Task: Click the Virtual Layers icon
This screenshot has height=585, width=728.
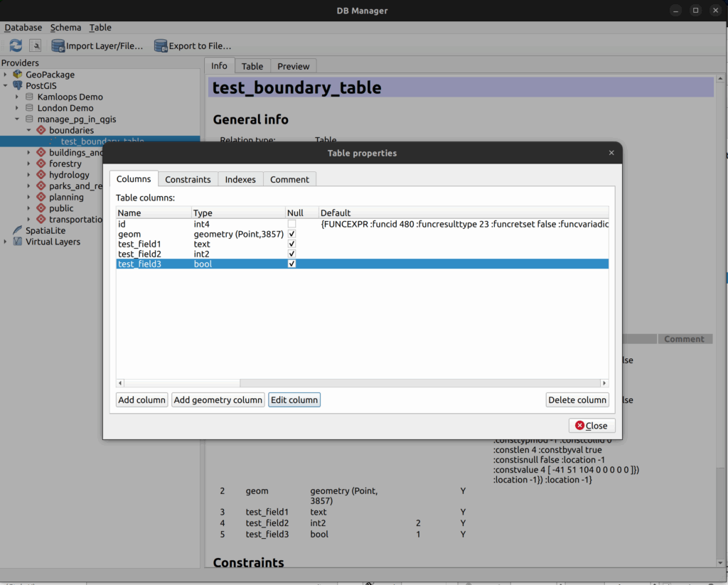Action: tap(18, 242)
